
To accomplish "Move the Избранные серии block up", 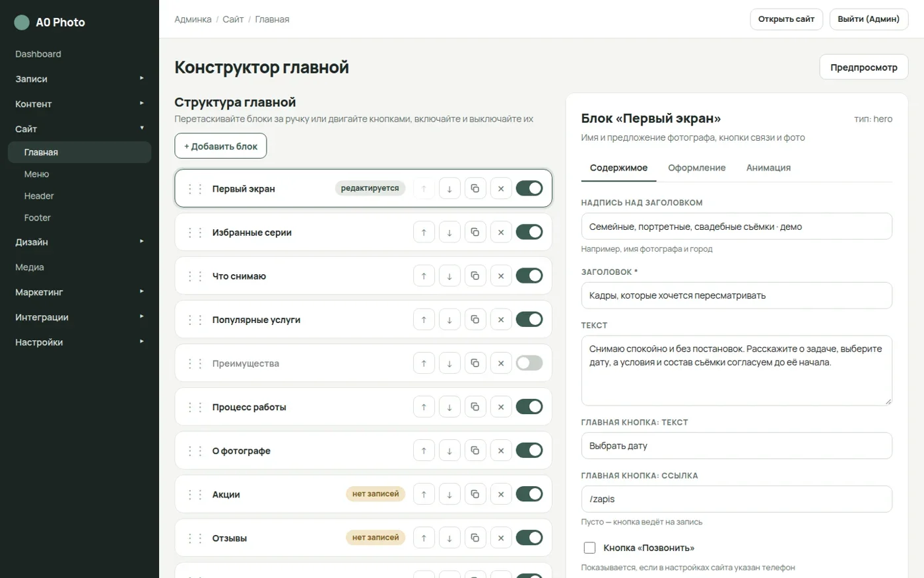I will pos(424,233).
